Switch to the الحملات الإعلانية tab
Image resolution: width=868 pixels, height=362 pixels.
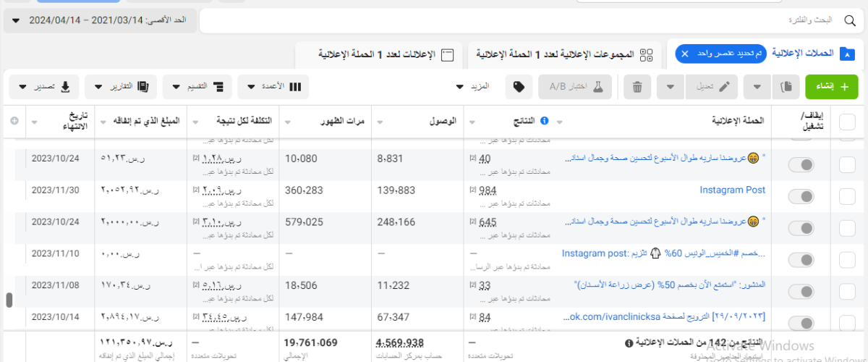click(x=767, y=54)
